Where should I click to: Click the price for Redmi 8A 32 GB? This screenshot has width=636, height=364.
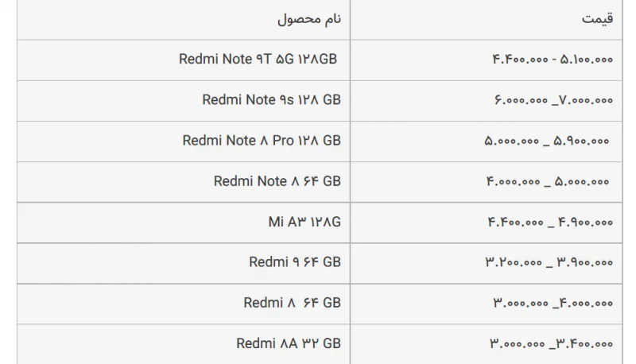[552, 344]
